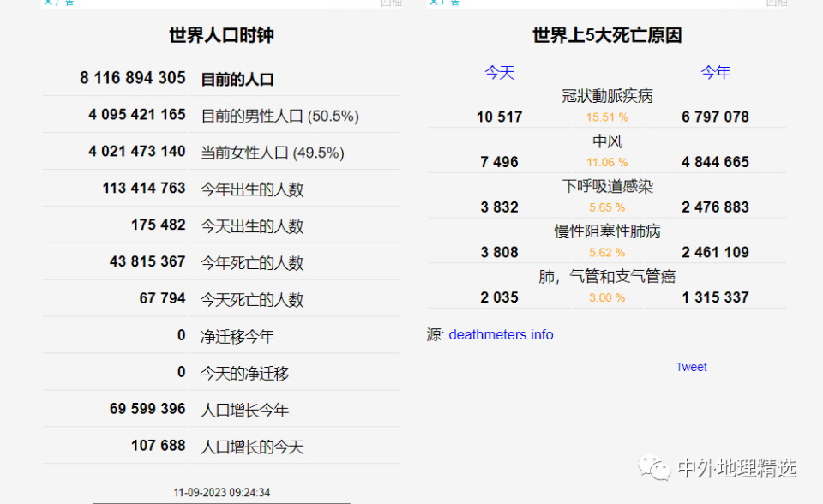The image size is (823, 504).
Task: Select the 今天 column header
Action: [x=500, y=73]
